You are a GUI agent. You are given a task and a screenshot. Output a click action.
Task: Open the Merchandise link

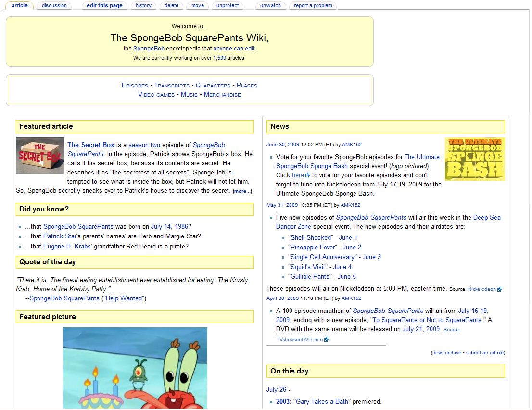222,95
